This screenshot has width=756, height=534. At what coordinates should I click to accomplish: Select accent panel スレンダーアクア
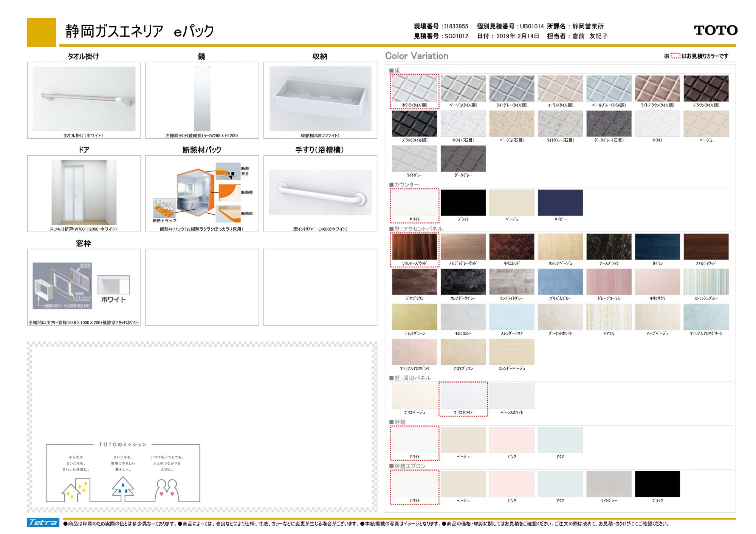point(512,317)
